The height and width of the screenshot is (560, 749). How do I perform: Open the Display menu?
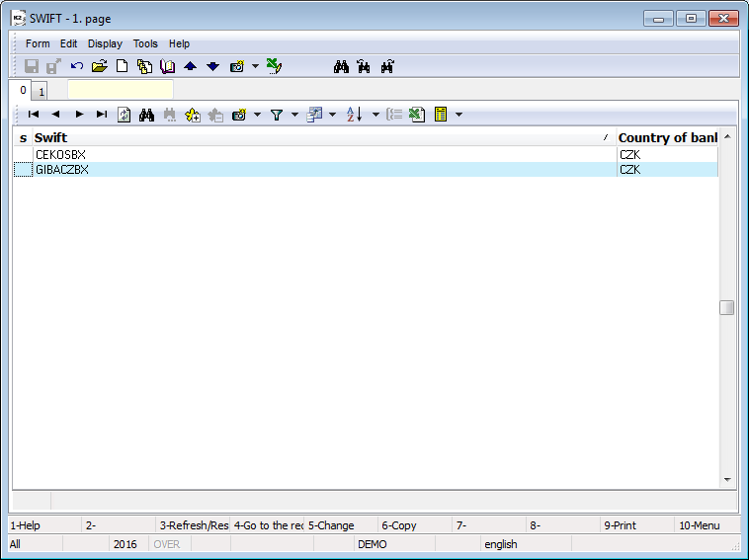[105, 43]
